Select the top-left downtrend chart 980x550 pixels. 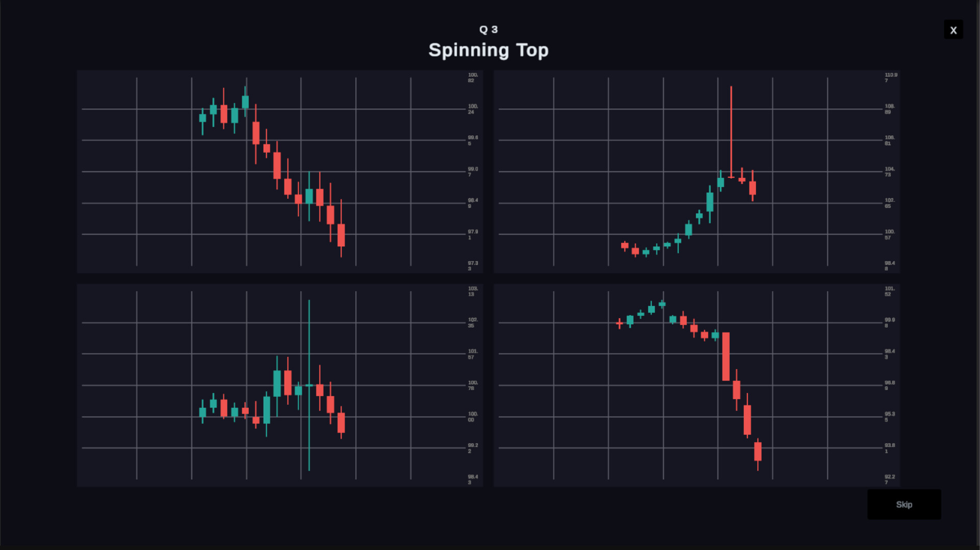(280, 172)
